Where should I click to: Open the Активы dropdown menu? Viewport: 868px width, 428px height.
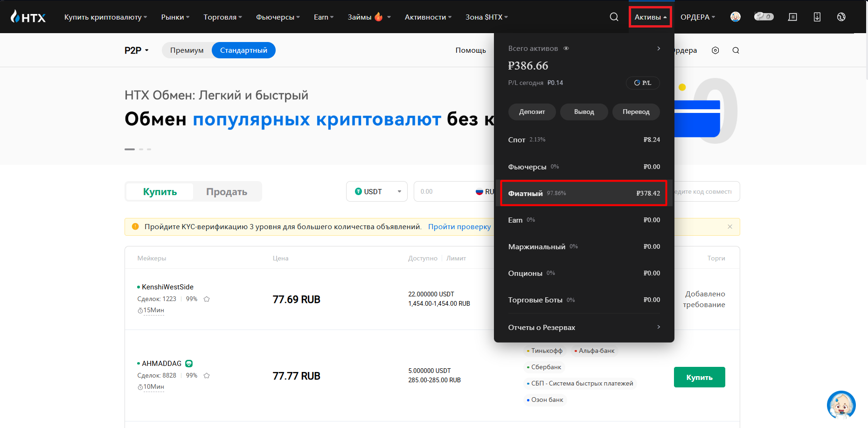[x=650, y=17]
